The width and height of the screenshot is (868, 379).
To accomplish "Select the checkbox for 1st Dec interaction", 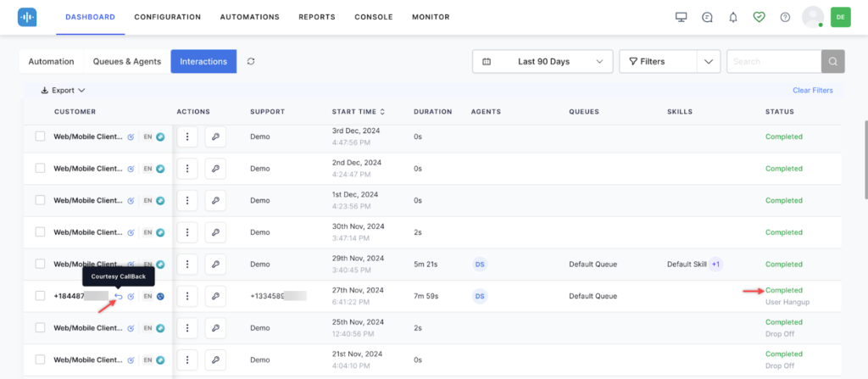I will pos(41,200).
